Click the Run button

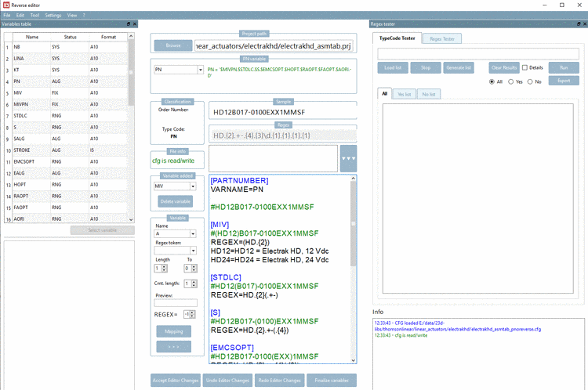[564, 68]
